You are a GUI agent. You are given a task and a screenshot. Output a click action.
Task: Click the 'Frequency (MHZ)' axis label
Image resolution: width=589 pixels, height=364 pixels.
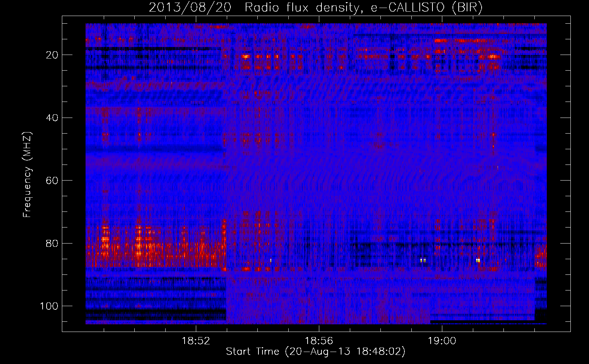pyautogui.click(x=27, y=175)
